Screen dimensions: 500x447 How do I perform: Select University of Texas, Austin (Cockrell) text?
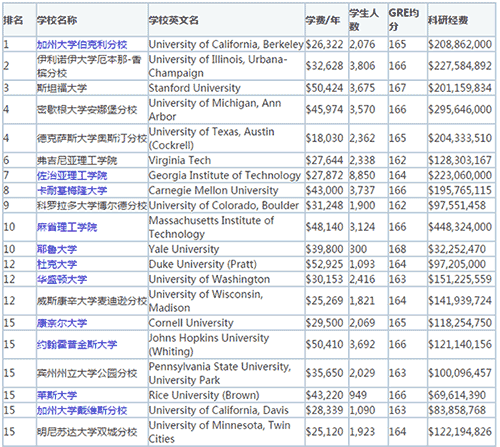coord(211,138)
